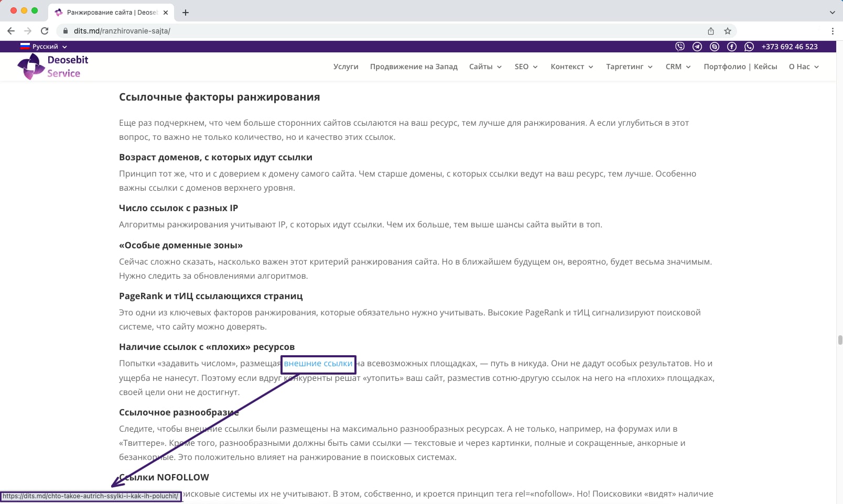This screenshot has height=504, width=843.
Task: Close the Ранжирование сайта tab
Action: point(166,13)
